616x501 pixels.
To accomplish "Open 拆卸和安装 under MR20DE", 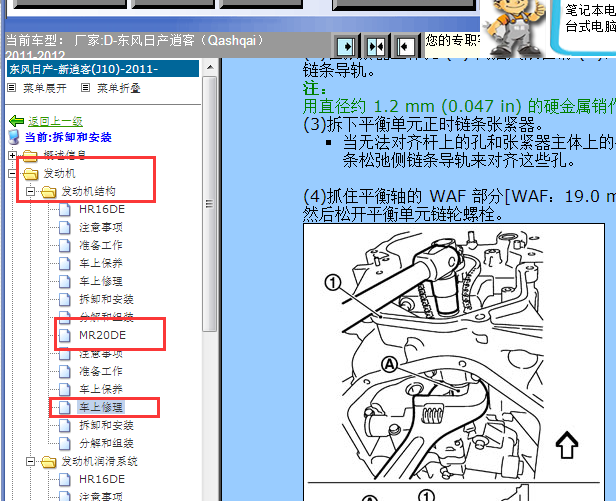I will (106, 425).
